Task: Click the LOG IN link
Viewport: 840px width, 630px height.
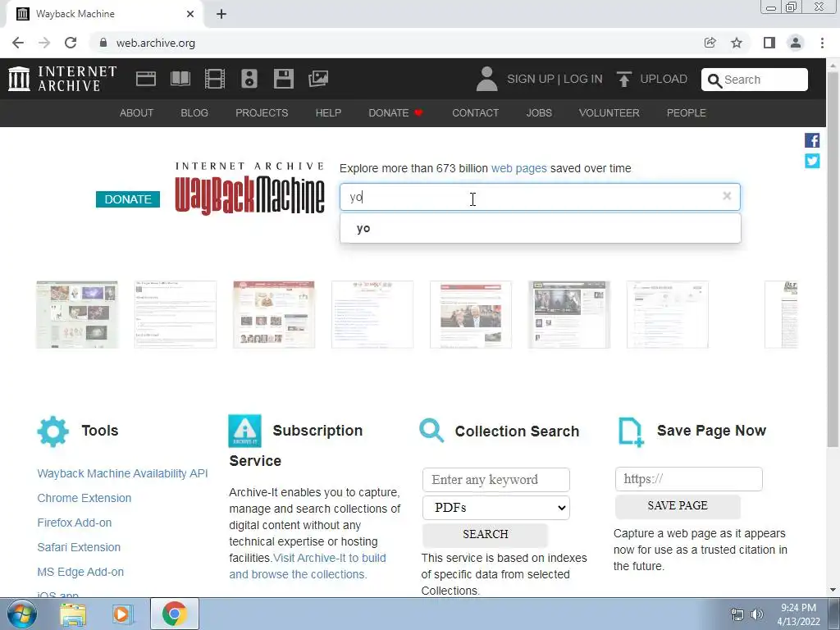Action: click(583, 80)
